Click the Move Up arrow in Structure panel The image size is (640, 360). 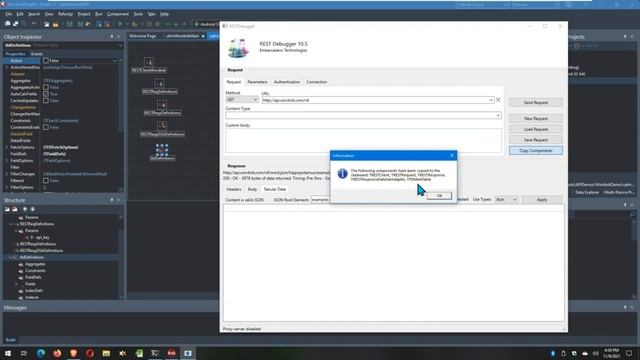point(25,209)
